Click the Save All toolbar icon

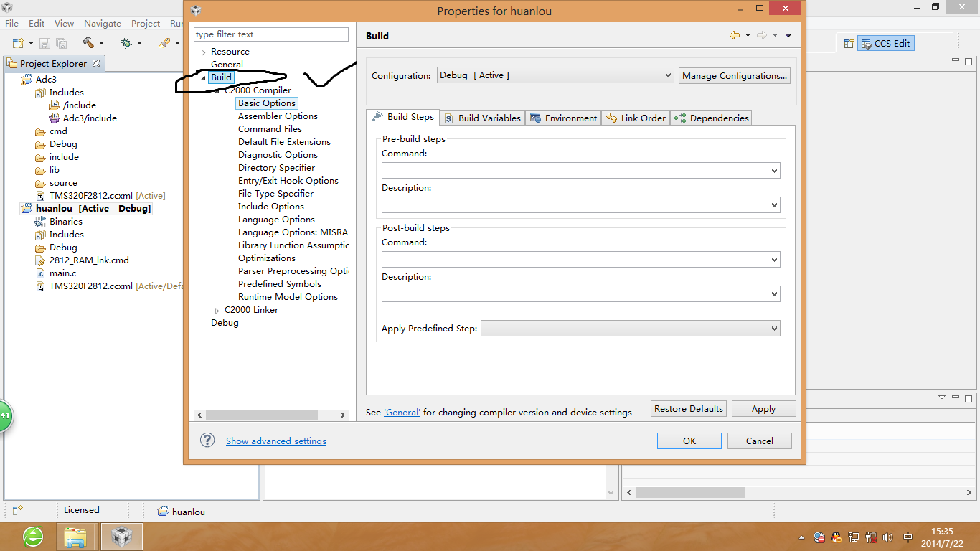point(61,43)
